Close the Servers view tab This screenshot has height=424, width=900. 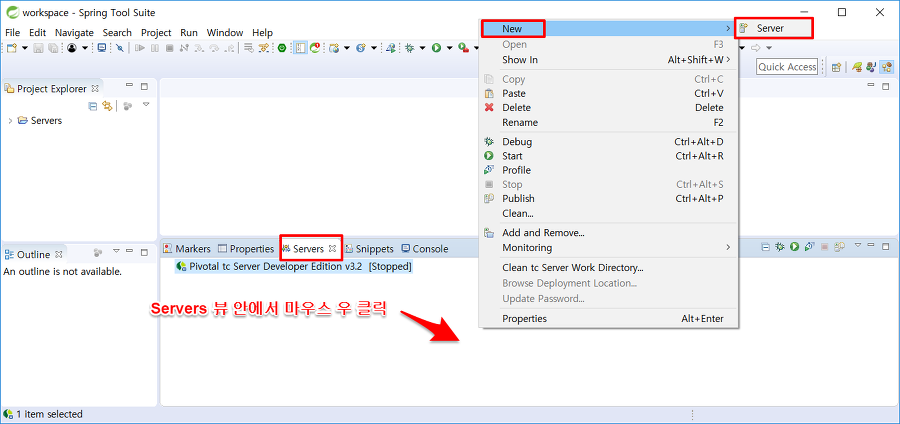(332, 248)
